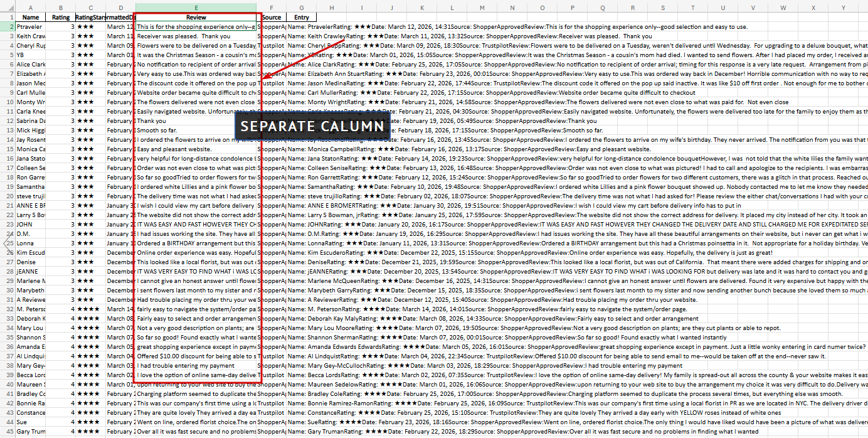The height and width of the screenshot is (438, 868).
Task: Click review 'Receiver was pleased. Thank you'
Action: click(196, 36)
